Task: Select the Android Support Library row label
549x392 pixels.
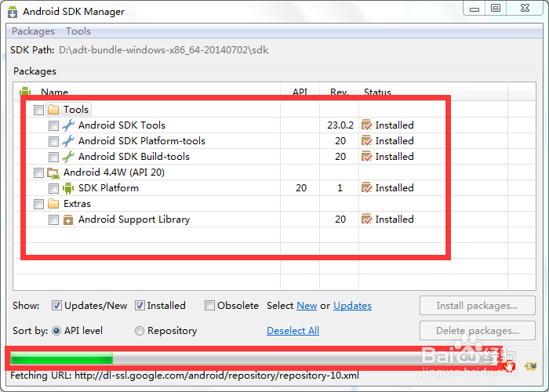Action: pos(134,220)
